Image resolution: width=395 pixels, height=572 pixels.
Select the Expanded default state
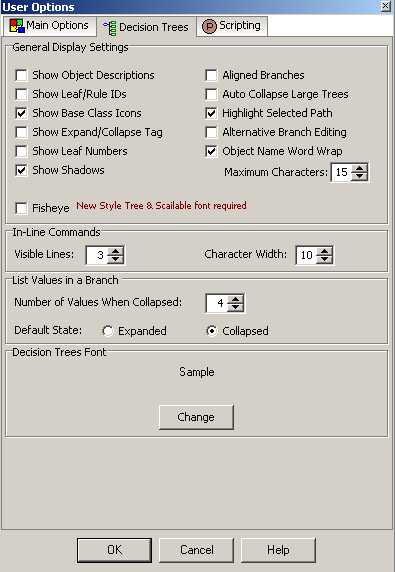[108, 331]
